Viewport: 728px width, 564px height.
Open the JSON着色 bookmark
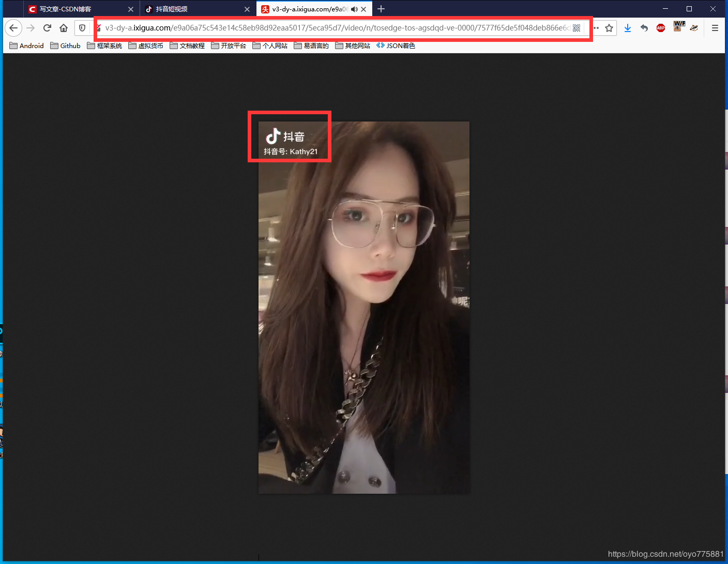396,45
